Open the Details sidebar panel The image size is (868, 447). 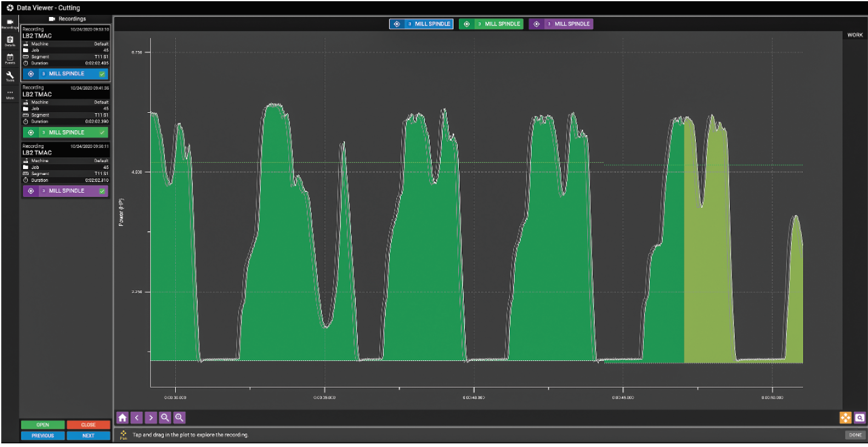click(10, 41)
